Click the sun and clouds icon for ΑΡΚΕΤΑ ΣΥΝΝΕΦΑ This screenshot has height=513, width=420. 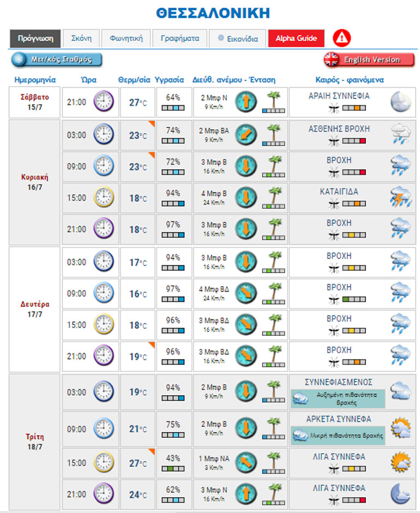(x=400, y=428)
